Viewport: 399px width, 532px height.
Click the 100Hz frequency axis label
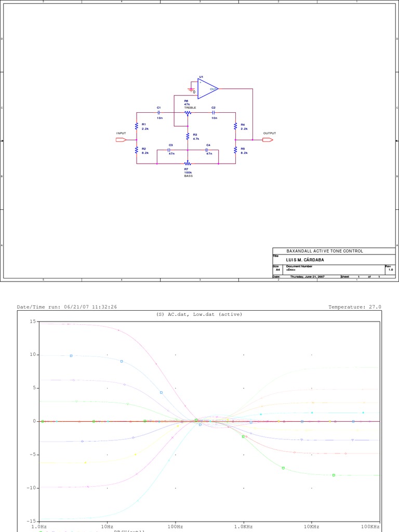coord(176,527)
